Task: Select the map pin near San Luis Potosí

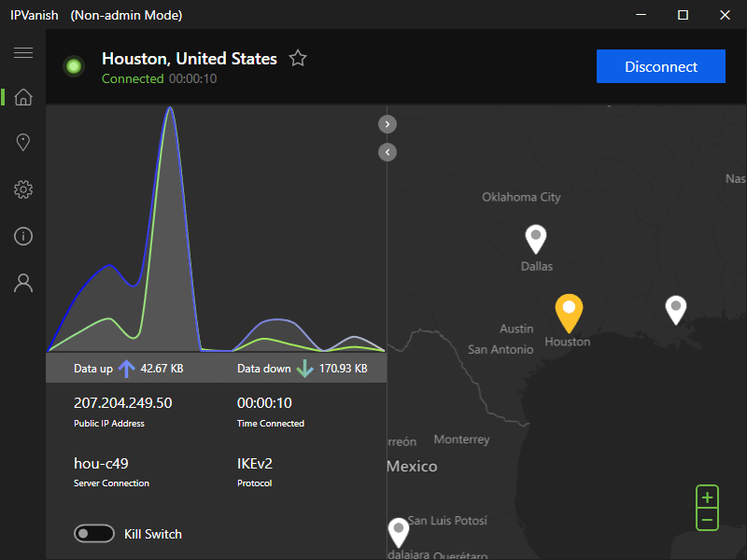Action: pos(399,532)
